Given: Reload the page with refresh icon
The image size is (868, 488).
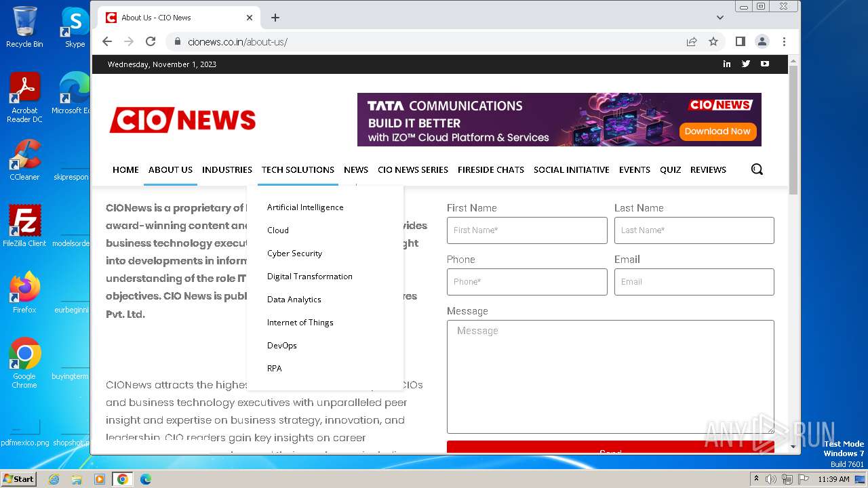Looking at the screenshot, I should click(x=151, y=41).
